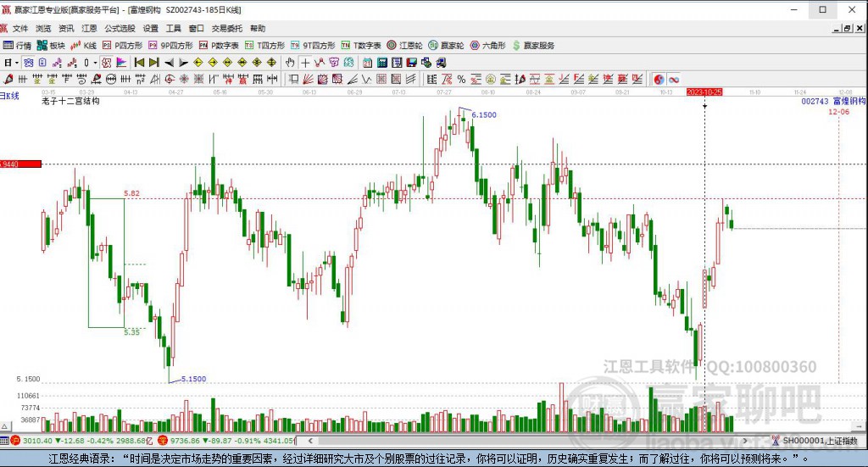868x467 pixels.
Task: Click horizontal scrollbar right arrow
Action: click(745, 441)
